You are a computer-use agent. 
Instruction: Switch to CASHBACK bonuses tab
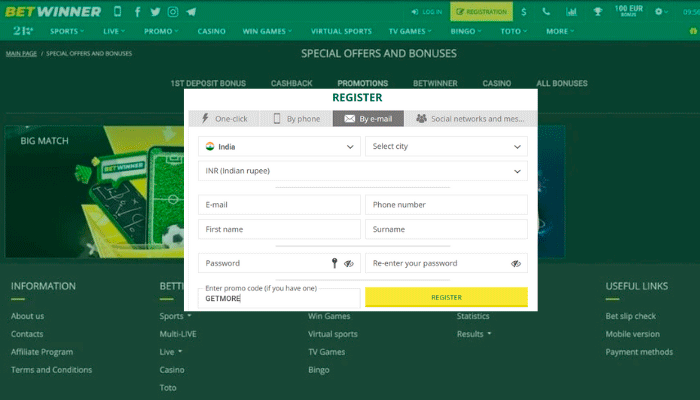(292, 83)
